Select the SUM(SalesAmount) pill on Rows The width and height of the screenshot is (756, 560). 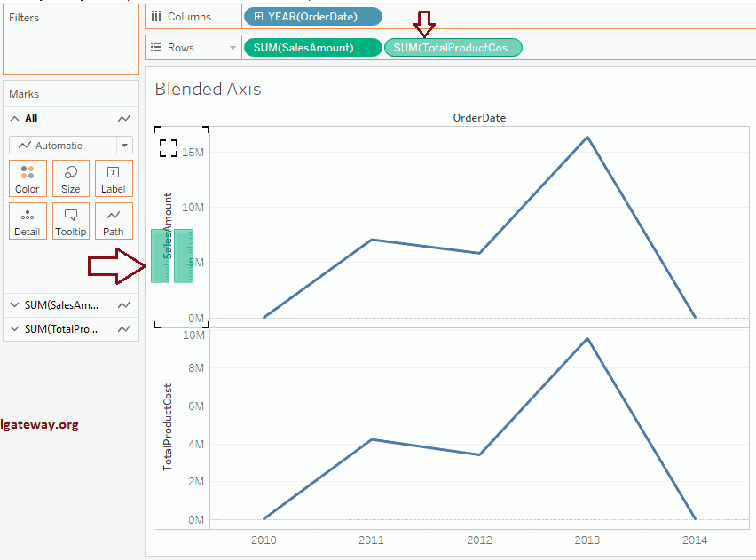point(312,47)
